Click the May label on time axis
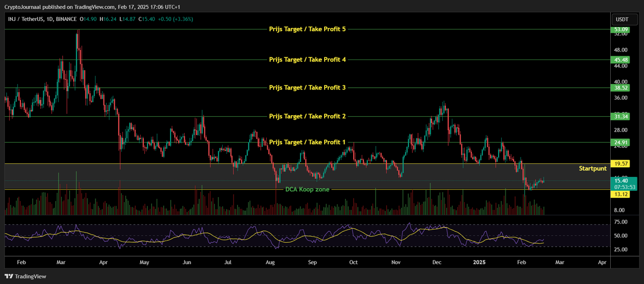This screenshot has height=284, width=644. [x=144, y=263]
